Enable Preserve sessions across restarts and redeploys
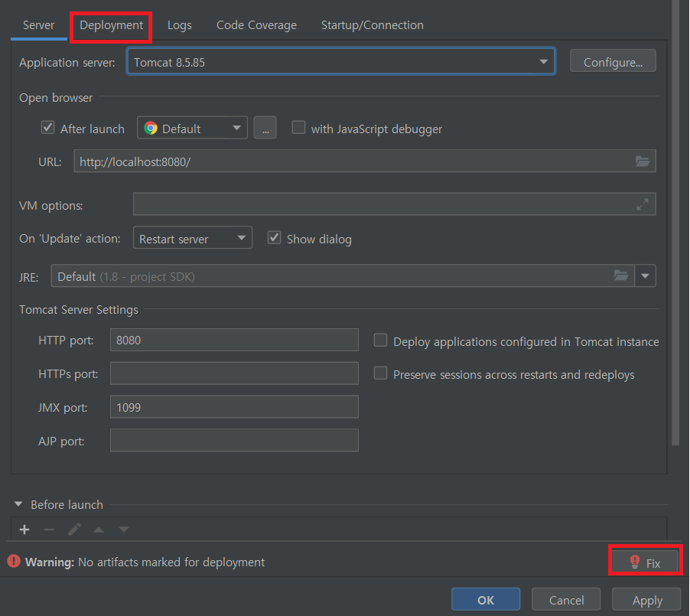 point(380,374)
